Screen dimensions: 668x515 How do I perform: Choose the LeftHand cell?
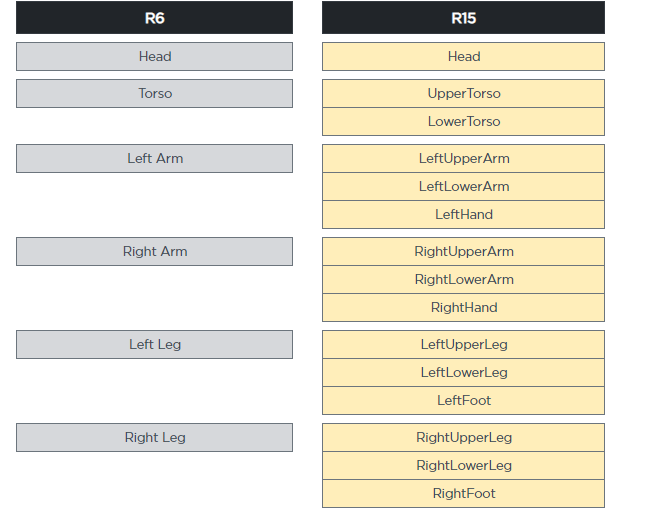pos(463,214)
